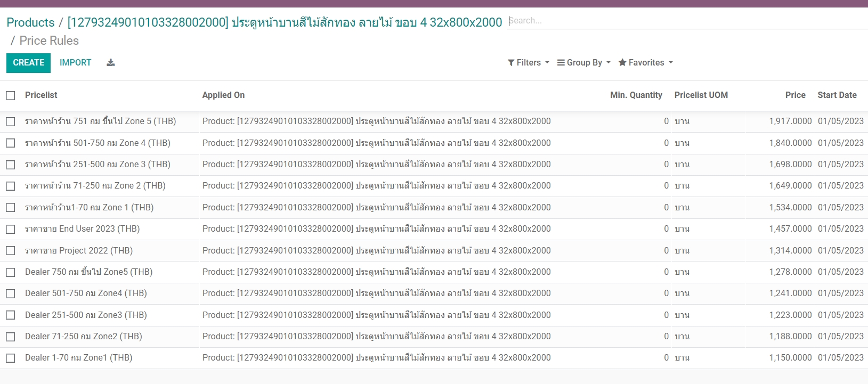Sort by Start Date column header
Image resolution: width=868 pixels, height=384 pixels.
pos(837,95)
